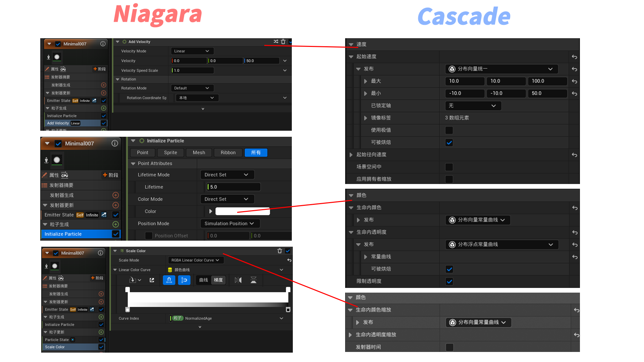Expand the 起始径向速度 section
Image resolution: width=644 pixels, height=362 pixels.
[351, 155]
